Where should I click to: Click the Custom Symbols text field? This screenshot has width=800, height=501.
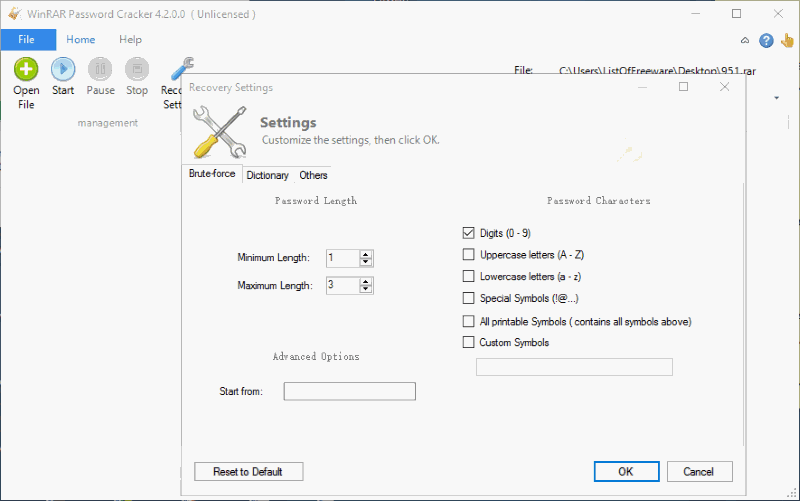(x=574, y=367)
